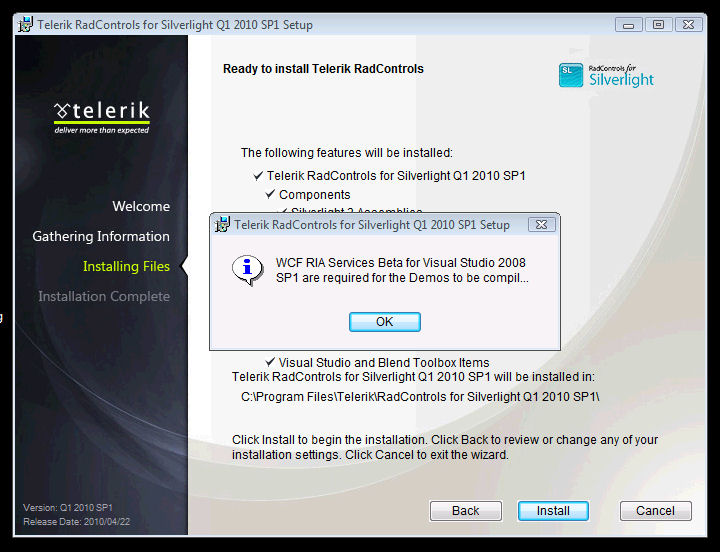Viewport: 720px width, 552px height.
Task: Click the Telerik logo in sidebar
Action: pos(102,118)
